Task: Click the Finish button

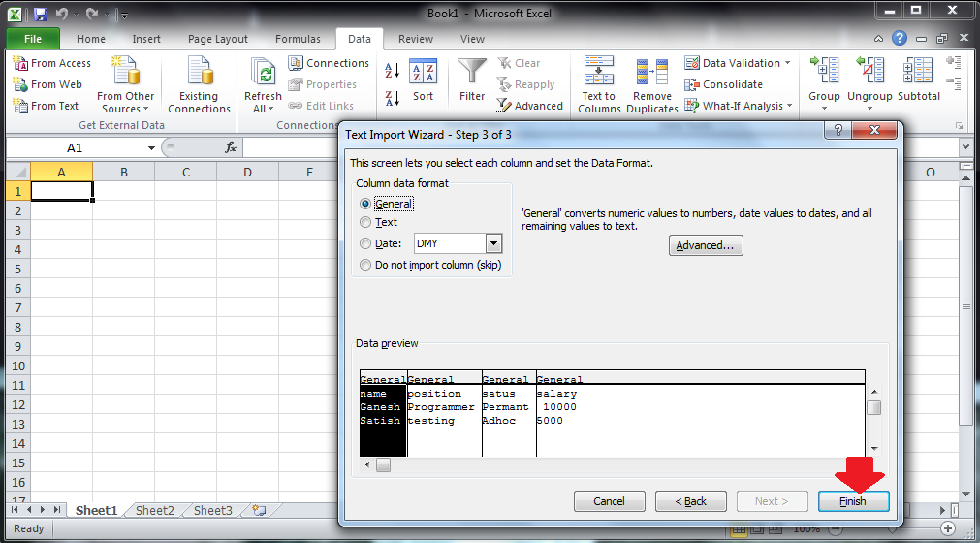Action: (853, 501)
